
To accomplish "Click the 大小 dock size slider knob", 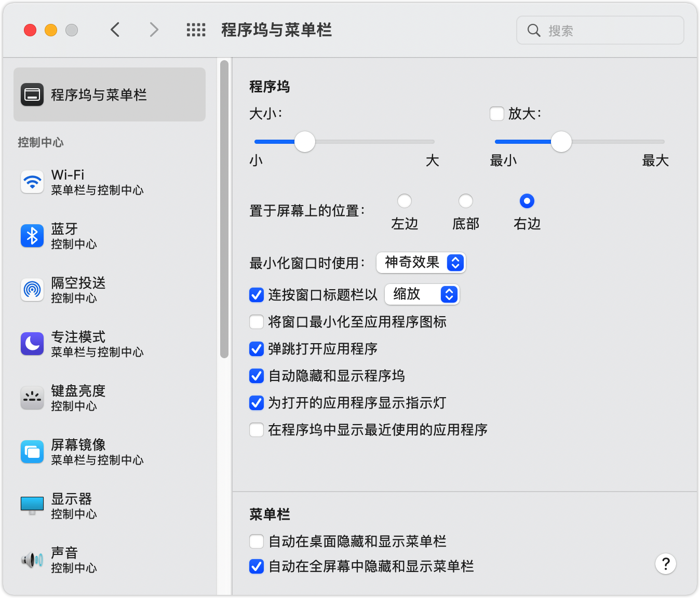I will [x=305, y=142].
